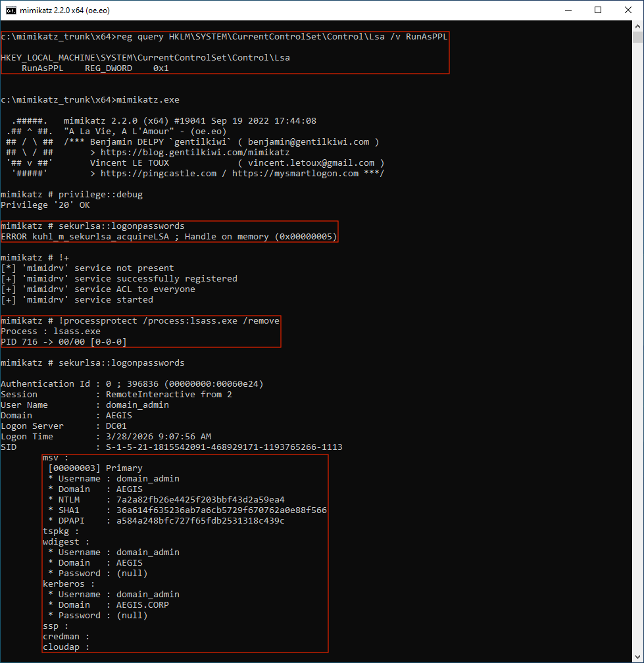Click the 'HKEY_LOCAL_MACHINE\SYSTEM\CurrentControlSet\Control\Lsa' line

[145, 57]
